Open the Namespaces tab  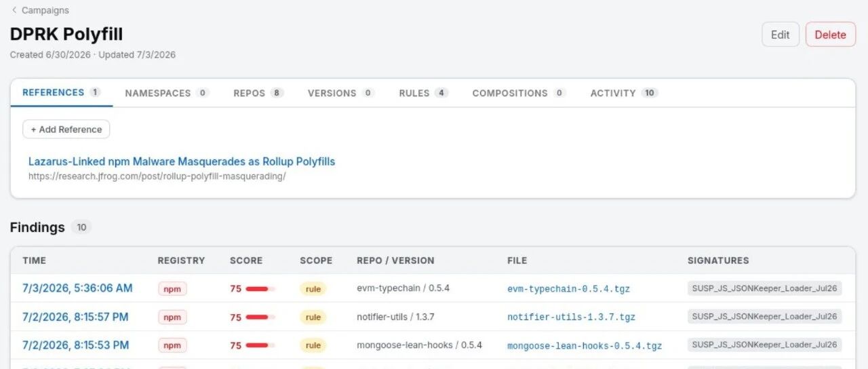[x=167, y=93]
